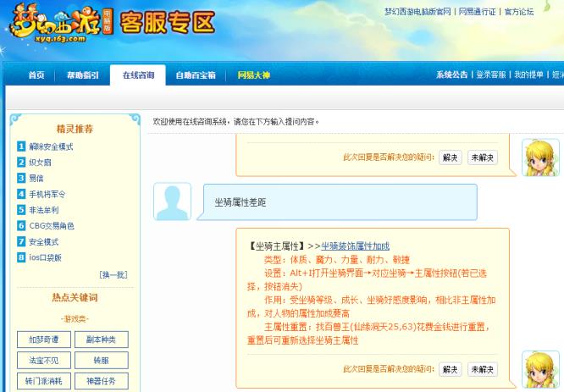Select recommendation number 8 ios口袋版
Viewport: 564px width, 392px height.
tap(45, 257)
